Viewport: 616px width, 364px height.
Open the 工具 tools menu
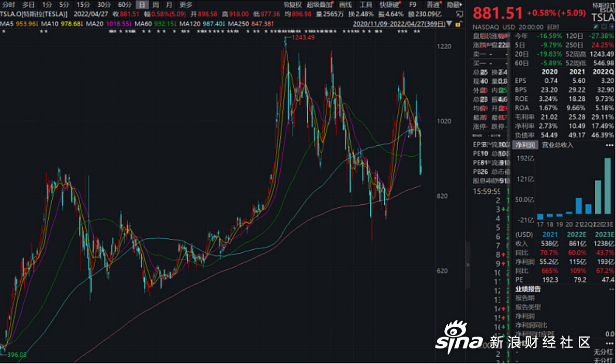click(366, 5)
